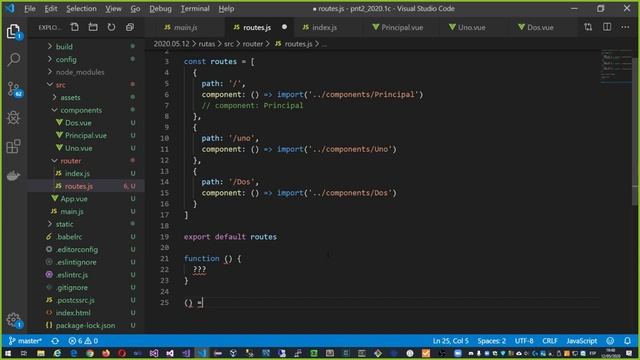This screenshot has width=640, height=360.
Task: Open the Selection menu
Action: (x=81, y=9)
